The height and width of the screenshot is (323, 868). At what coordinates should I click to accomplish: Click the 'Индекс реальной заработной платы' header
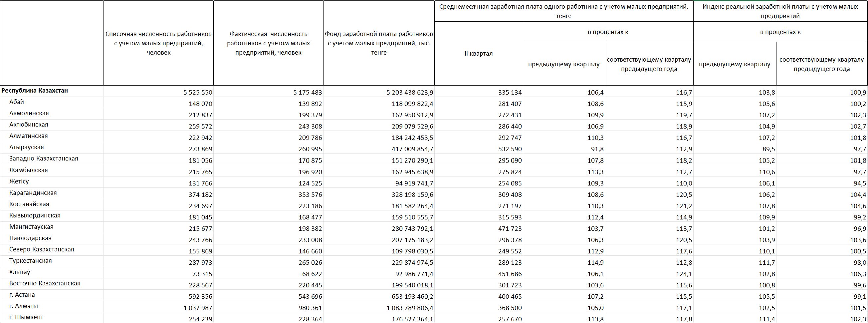point(780,11)
